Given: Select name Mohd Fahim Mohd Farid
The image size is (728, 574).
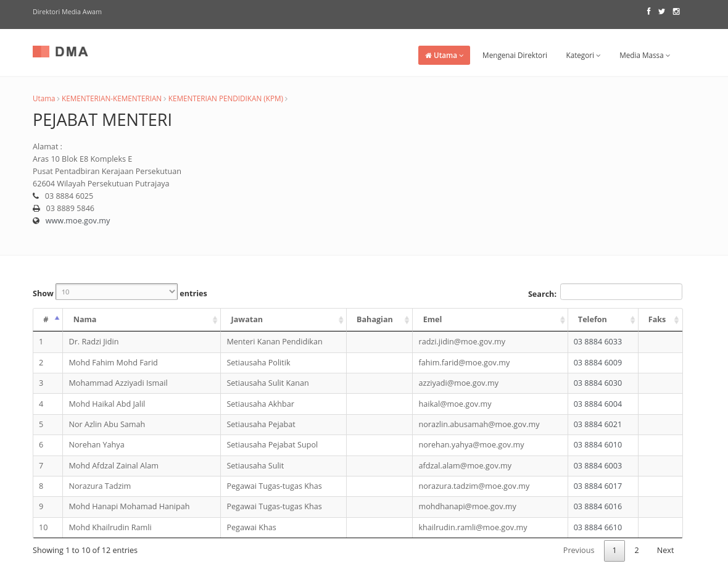Looking at the screenshot, I should 114,363.
